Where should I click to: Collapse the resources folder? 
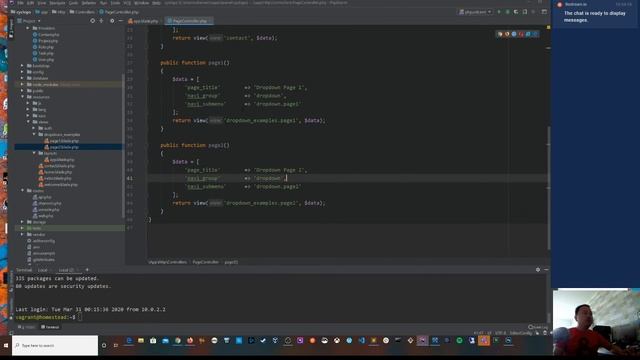coord(22,97)
